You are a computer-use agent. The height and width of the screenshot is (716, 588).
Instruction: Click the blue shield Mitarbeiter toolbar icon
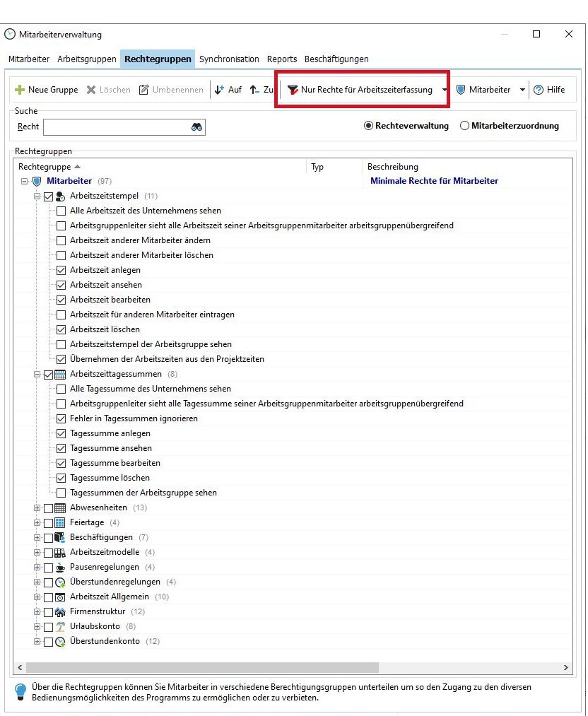pos(461,90)
